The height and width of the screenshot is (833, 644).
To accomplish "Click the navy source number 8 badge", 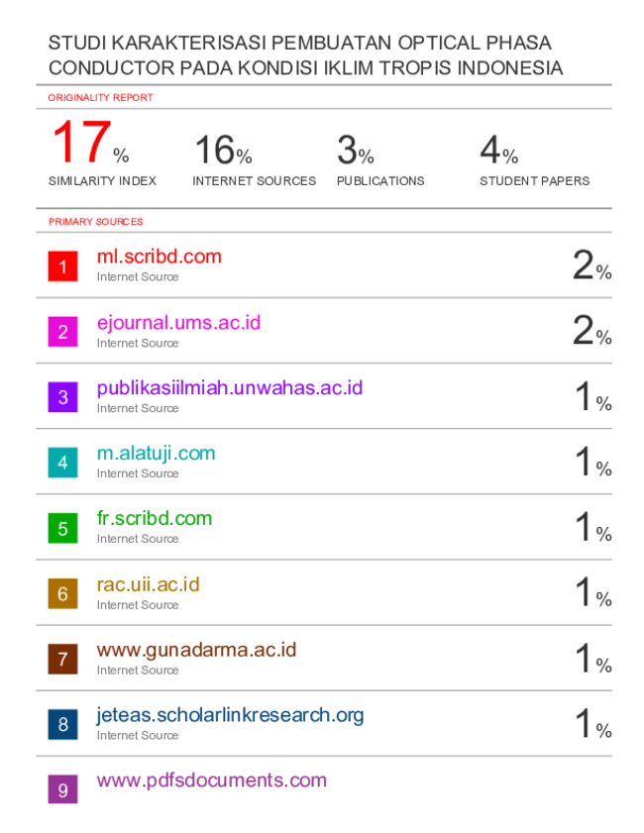I will [62, 724].
